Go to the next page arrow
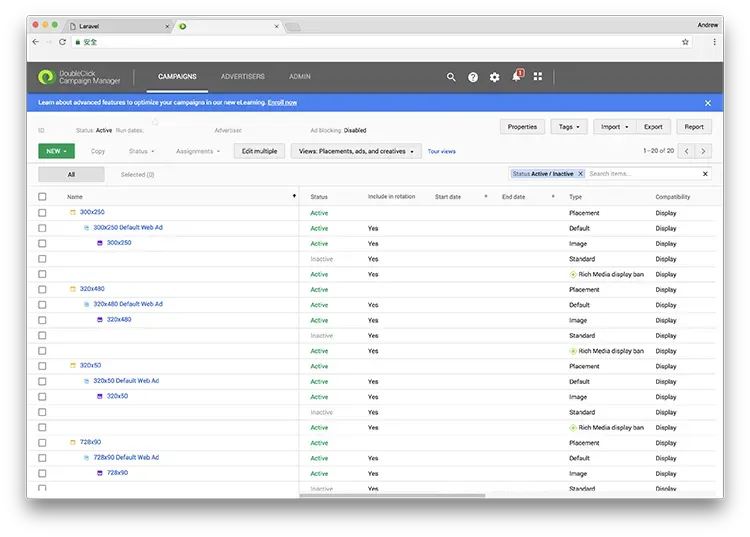This screenshot has width=750, height=537. coord(704,151)
